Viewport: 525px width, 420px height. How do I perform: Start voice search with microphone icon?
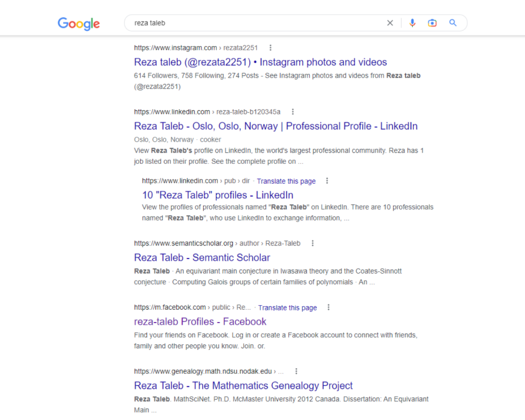pos(412,23)
